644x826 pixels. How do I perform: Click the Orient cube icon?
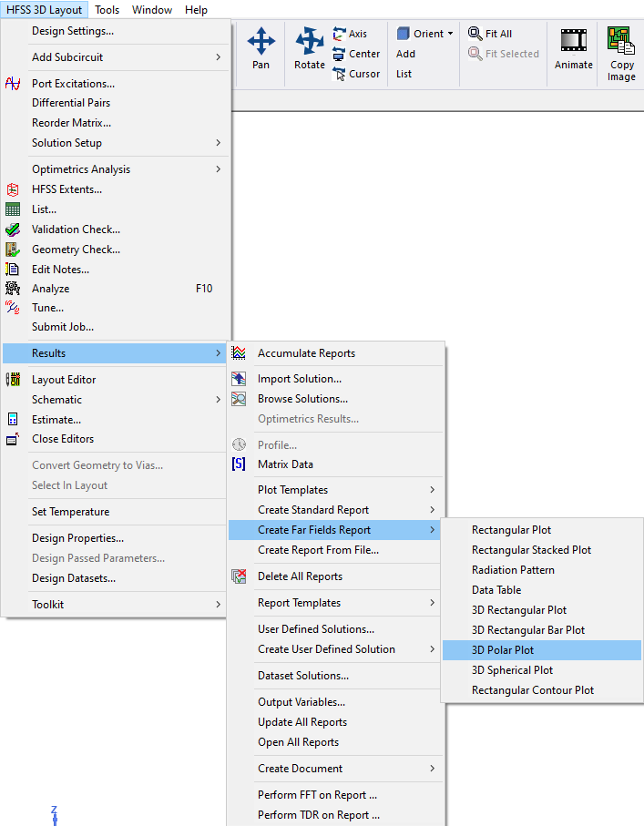[x=404, y=34]
